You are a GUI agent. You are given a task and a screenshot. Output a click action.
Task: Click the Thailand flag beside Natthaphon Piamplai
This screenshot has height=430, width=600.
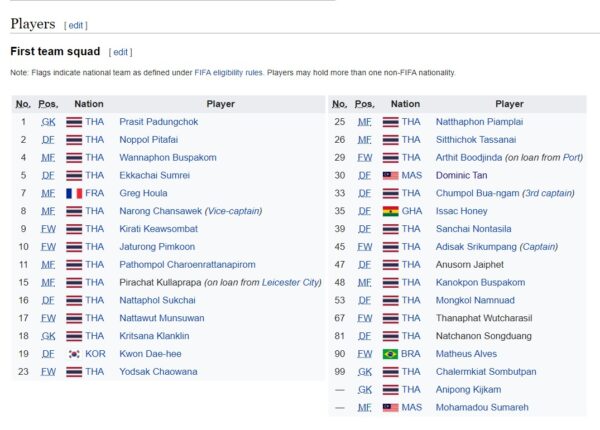tap(390, 122)
